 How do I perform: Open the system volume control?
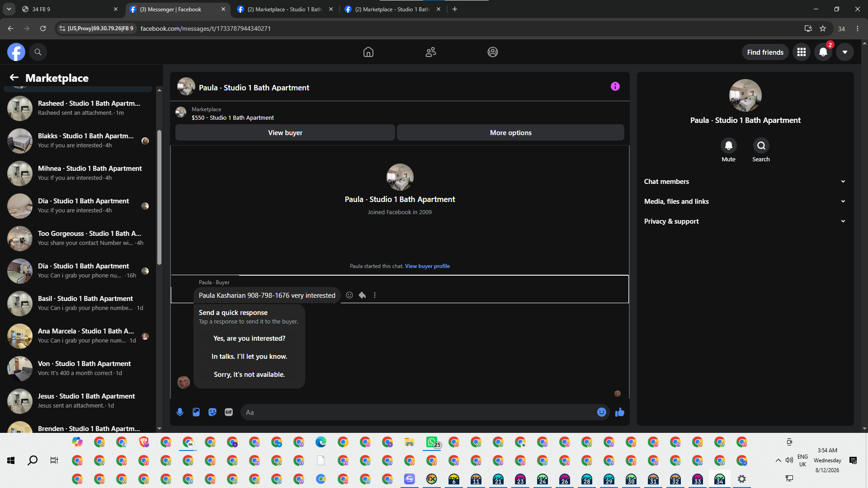click(789, 460)
